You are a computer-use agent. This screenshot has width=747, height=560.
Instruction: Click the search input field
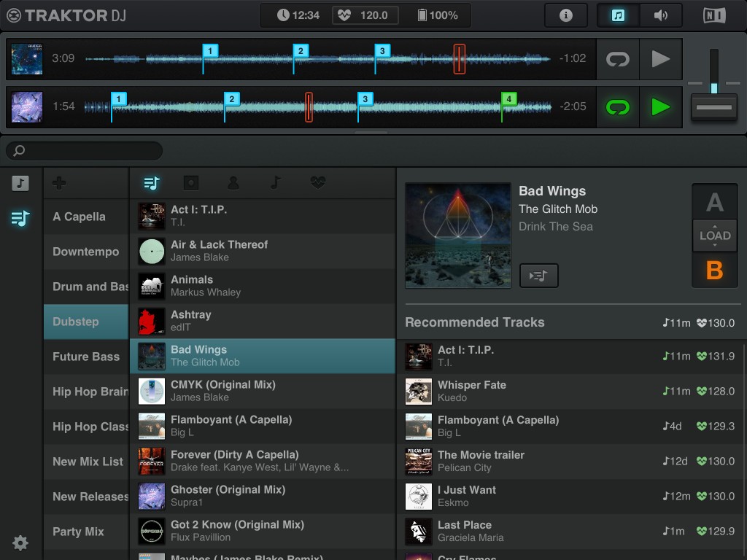click(x=85, y=151)
